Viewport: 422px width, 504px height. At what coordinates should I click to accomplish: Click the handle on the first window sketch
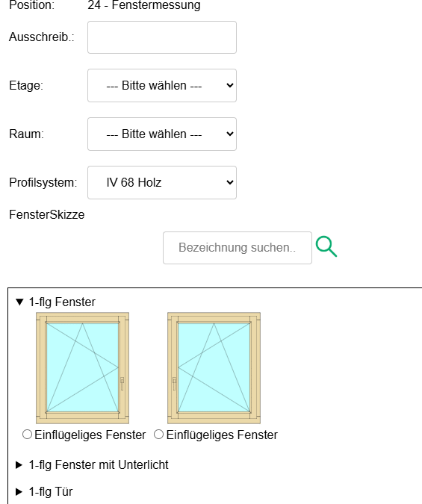(122, 384)
